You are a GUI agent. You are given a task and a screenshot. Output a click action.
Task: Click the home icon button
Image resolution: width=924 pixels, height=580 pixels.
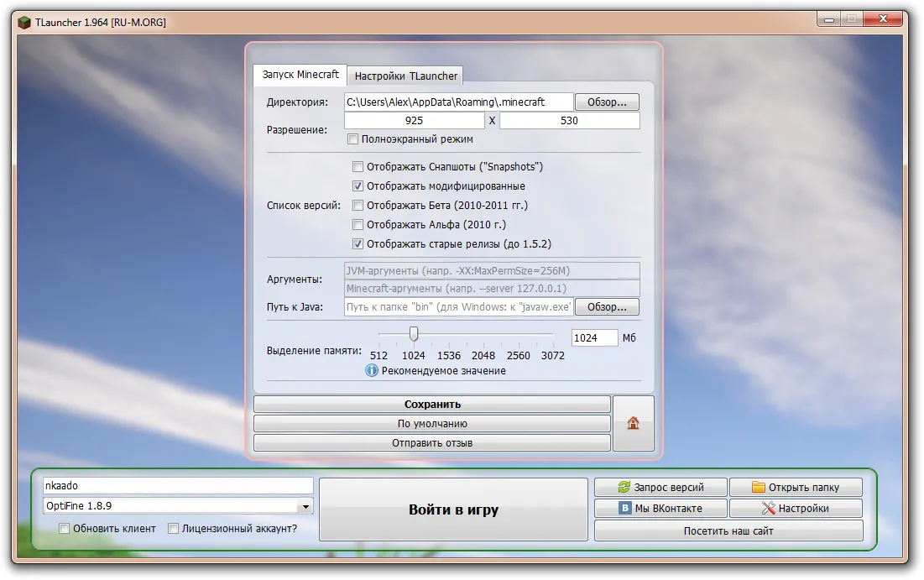(x=633, y=424)
